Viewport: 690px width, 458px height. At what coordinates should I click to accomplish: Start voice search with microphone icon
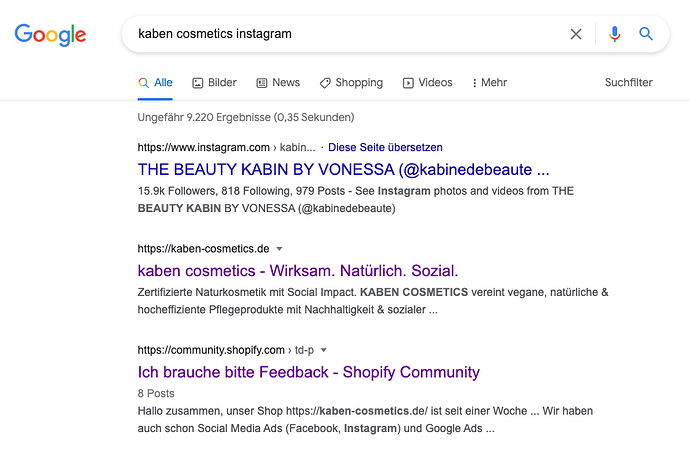pyautogui.click(x=614, y=34)
